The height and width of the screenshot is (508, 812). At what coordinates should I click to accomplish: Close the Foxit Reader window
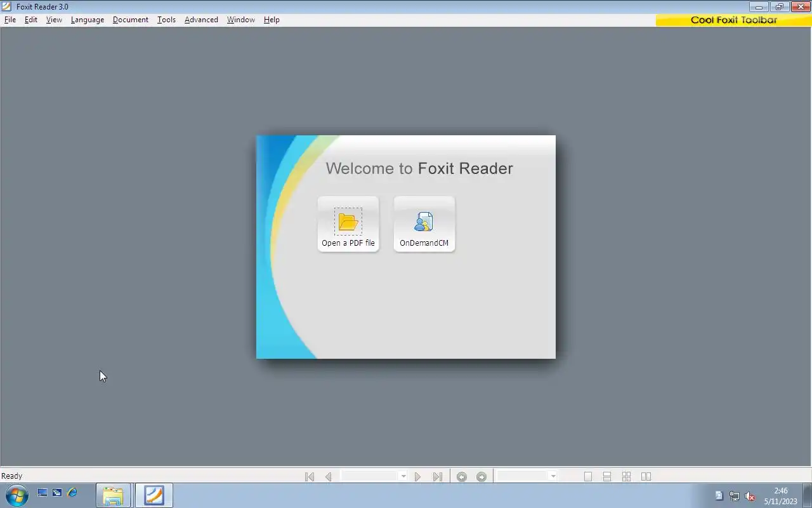point(801,6)
